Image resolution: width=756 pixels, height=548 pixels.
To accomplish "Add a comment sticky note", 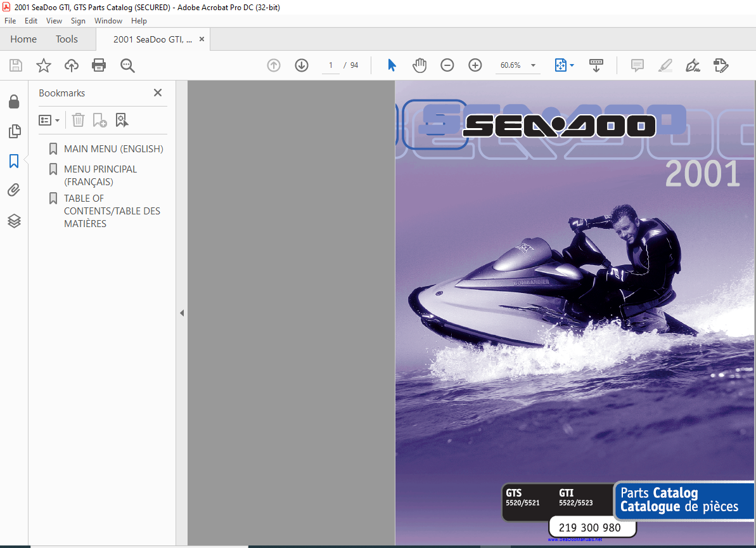I will point(637,65).
